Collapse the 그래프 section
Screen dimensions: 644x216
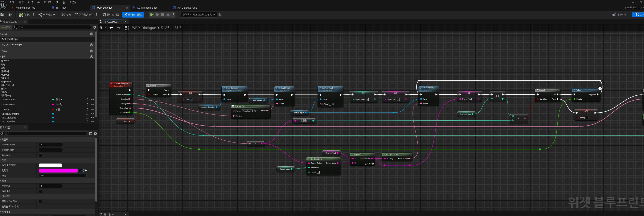1,34
